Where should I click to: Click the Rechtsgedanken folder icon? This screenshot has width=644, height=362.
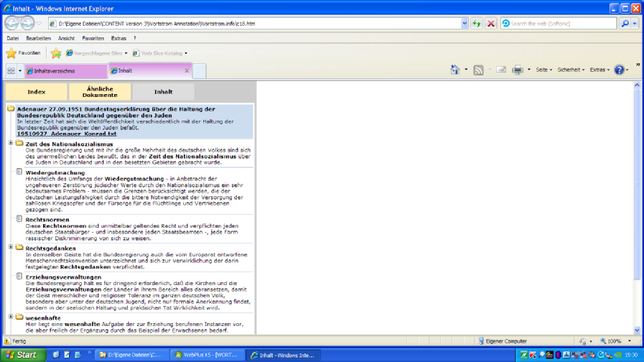coord(19,247)
